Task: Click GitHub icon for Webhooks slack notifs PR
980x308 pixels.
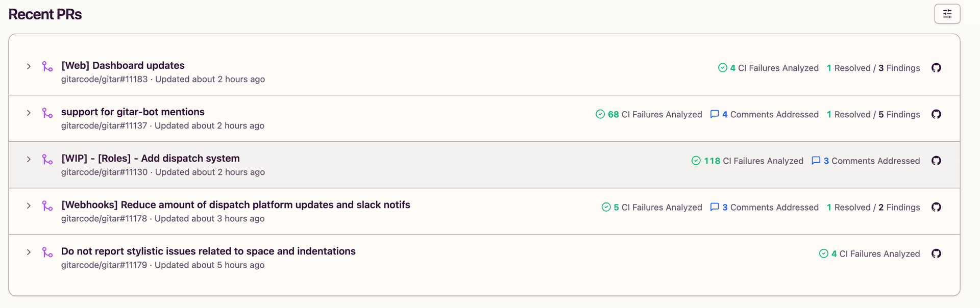Action: coord(937,207)
